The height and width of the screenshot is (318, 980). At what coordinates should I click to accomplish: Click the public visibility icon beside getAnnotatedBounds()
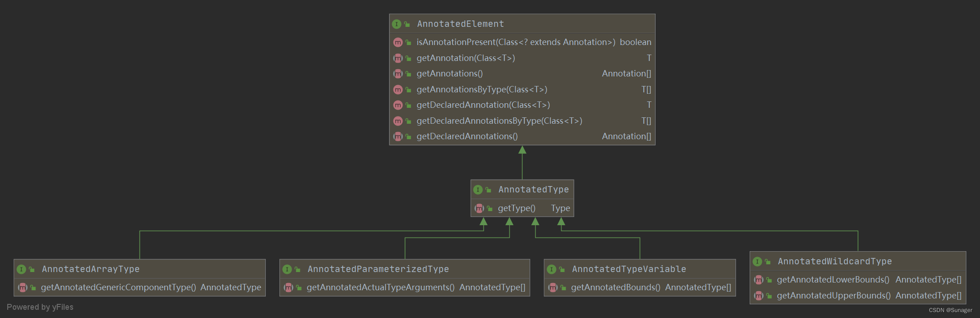click(563, 288)
